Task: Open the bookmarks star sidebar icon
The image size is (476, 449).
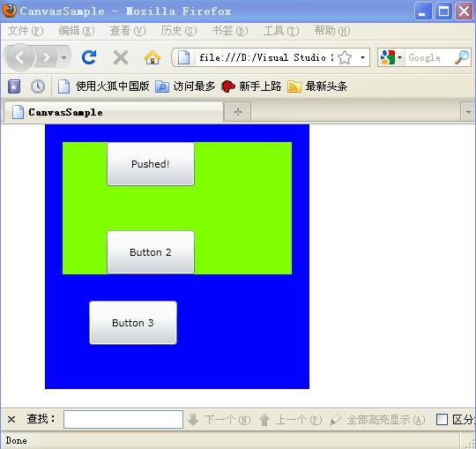Action: tap(14, 86)
